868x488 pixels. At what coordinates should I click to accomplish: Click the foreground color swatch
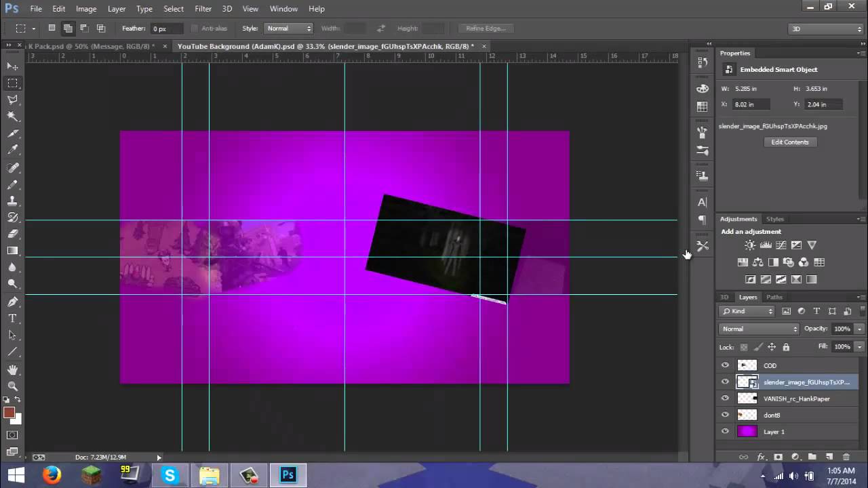click(x=9, y=412)
